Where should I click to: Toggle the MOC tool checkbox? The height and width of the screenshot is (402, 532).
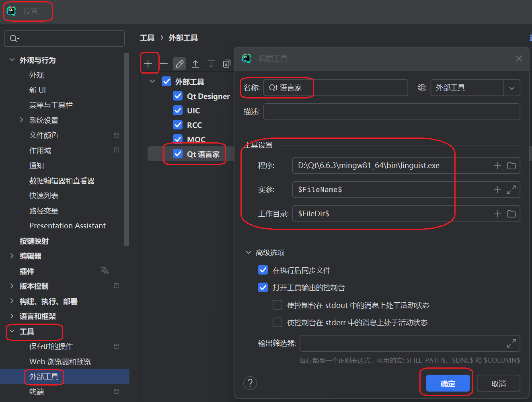click(178, 139)
